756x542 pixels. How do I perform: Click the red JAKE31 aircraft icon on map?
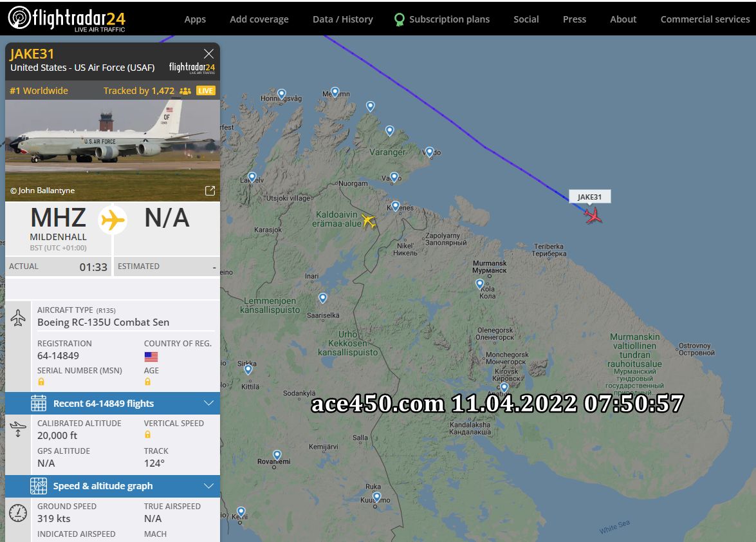[593, 215]
